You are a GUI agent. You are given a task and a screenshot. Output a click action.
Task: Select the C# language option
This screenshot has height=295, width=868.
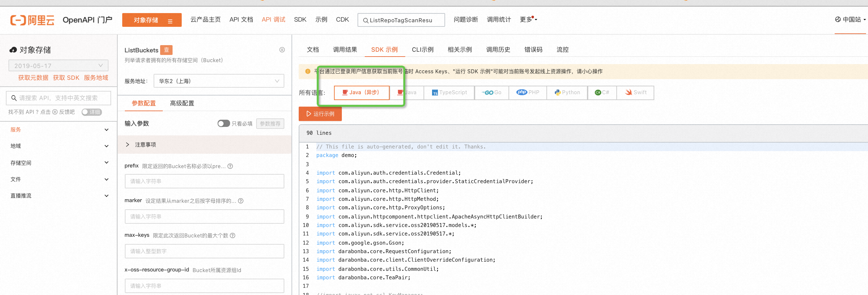tap(602, 92)
